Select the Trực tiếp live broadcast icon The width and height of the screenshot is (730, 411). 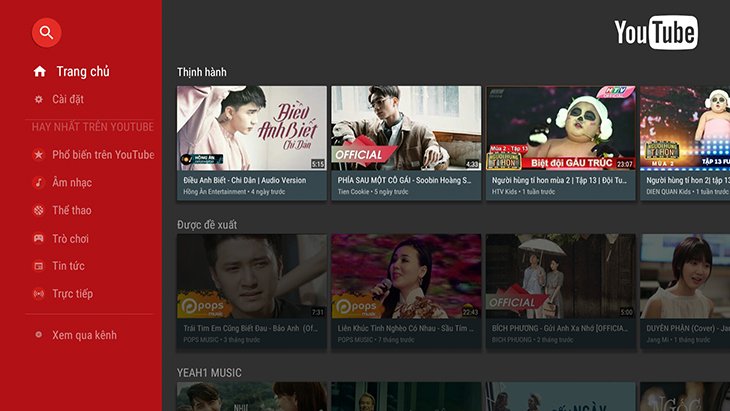pos(39,294)
